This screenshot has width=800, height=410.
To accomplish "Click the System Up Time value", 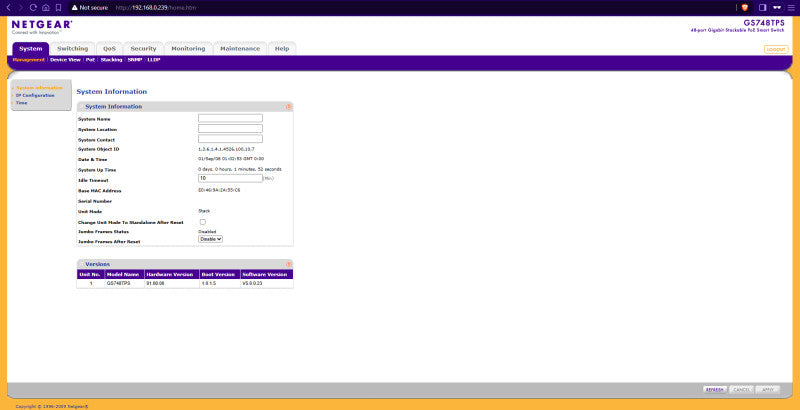I will point(240,169).
